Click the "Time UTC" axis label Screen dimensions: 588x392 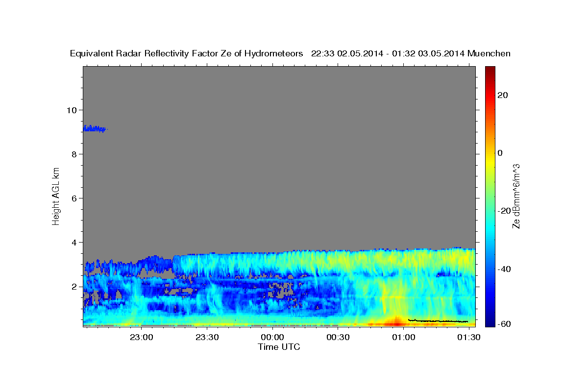tap(279, 347)
